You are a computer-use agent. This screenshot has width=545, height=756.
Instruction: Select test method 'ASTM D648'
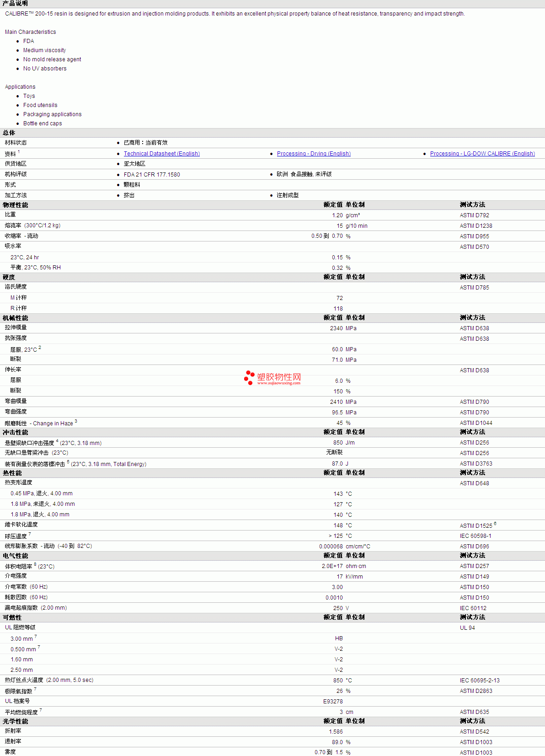tap(475, 483)
